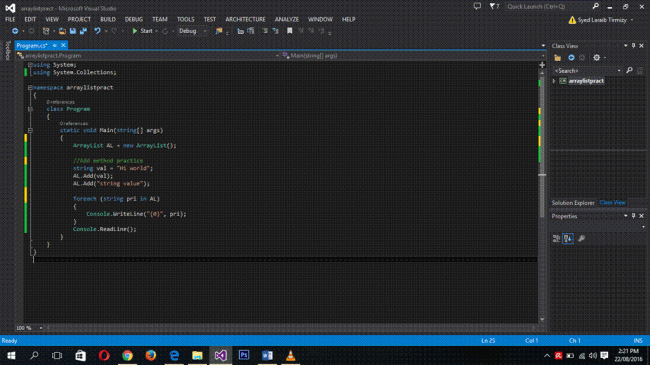Viewport: 650px width, 365px height.
Task: Undo the last edit with Undo icon
Action: click(x=97, y=31)
